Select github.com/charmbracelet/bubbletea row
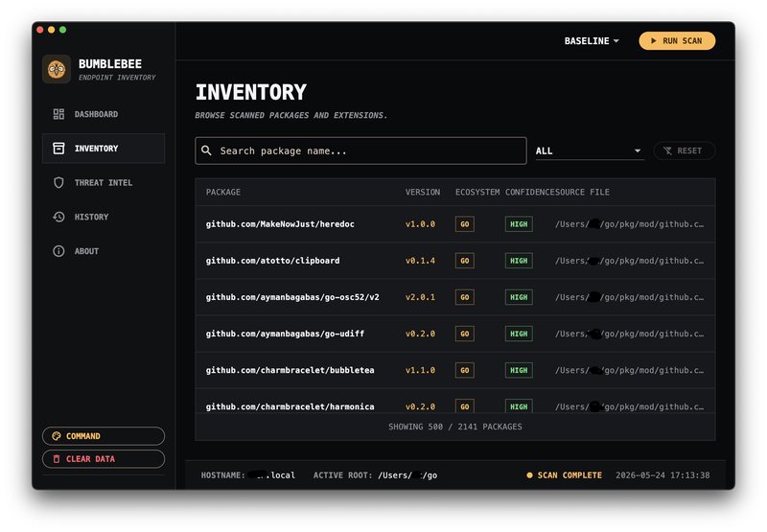 pos(454,370)
